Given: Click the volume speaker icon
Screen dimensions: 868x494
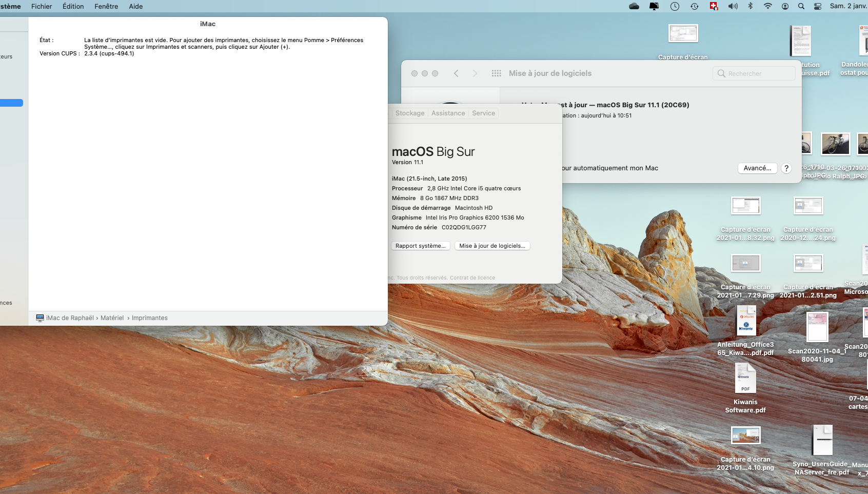Looking at the screenshot, I should click(x=733, y=6).
